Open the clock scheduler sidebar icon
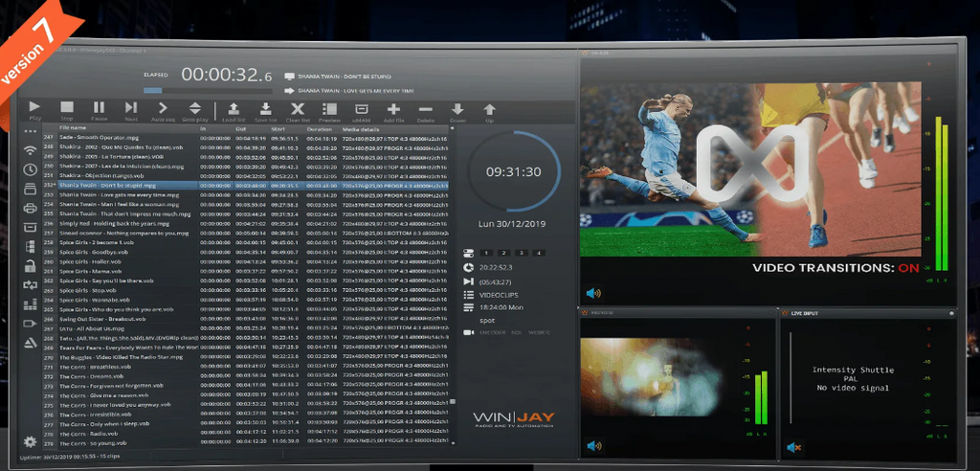 coord(30,169)
